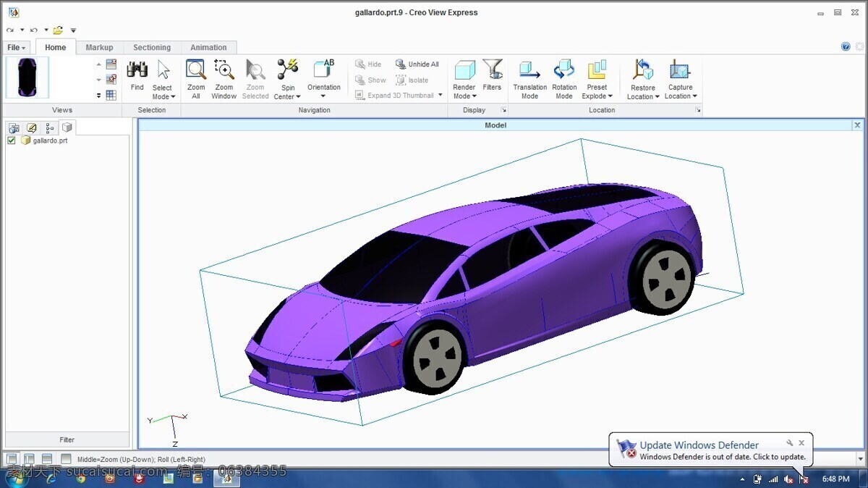Click the first layout icon in status bar
Screen dimensions: 868x488
click(12, 459)
